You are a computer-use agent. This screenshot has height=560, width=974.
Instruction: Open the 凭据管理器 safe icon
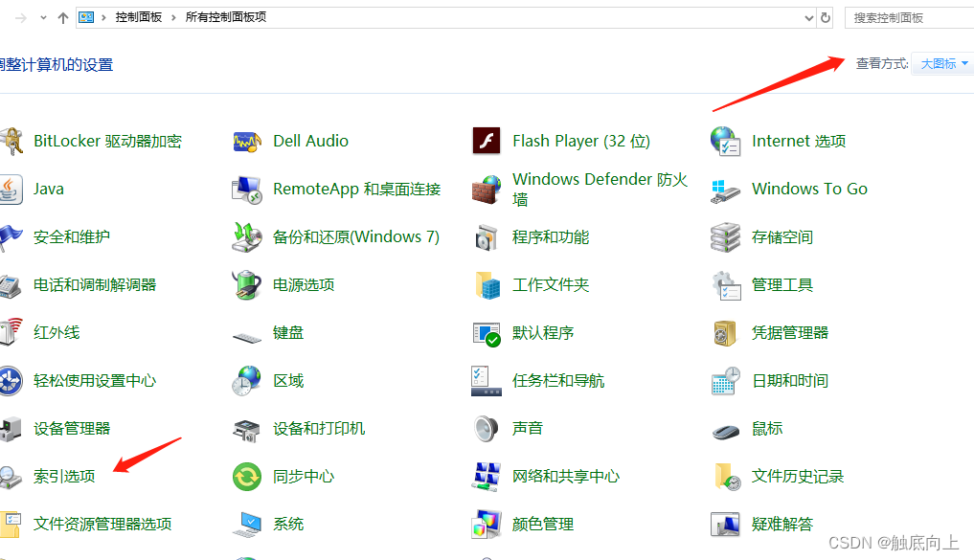[725, 333]
